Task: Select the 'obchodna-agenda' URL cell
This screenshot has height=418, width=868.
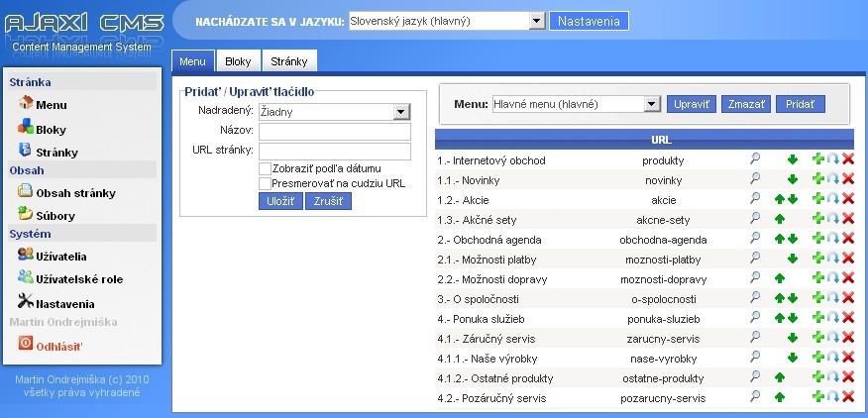Action: point(663,240)
